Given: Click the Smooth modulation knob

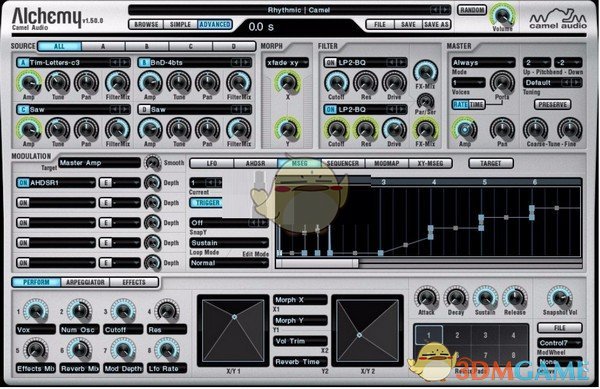Looking at the screenshot, I should click(153, 163).
